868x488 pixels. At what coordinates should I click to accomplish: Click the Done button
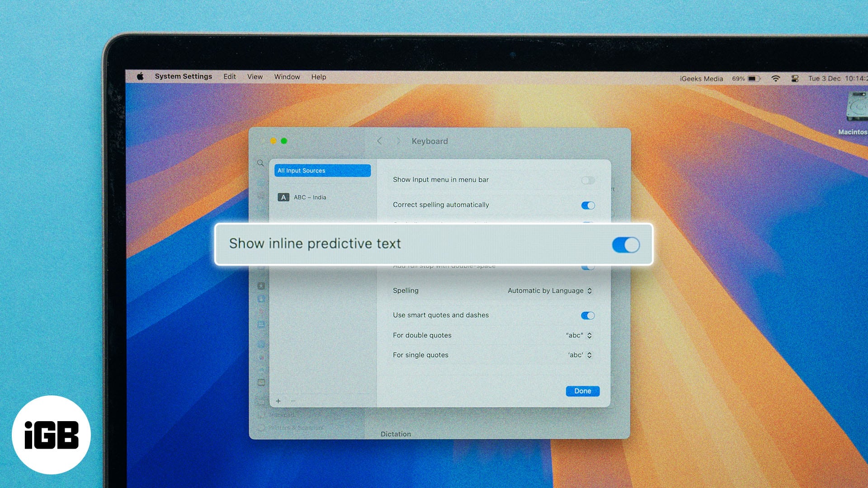point(583,390)
